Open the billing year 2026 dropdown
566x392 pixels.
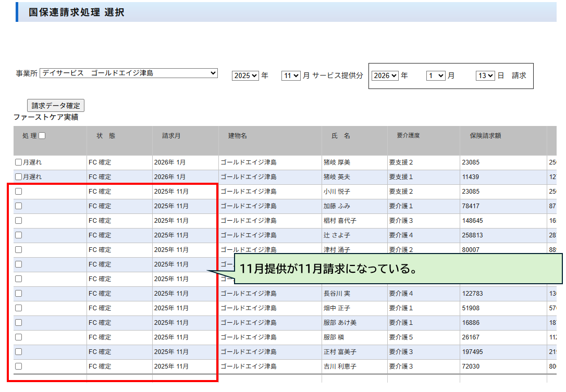[x=385, y=75]
